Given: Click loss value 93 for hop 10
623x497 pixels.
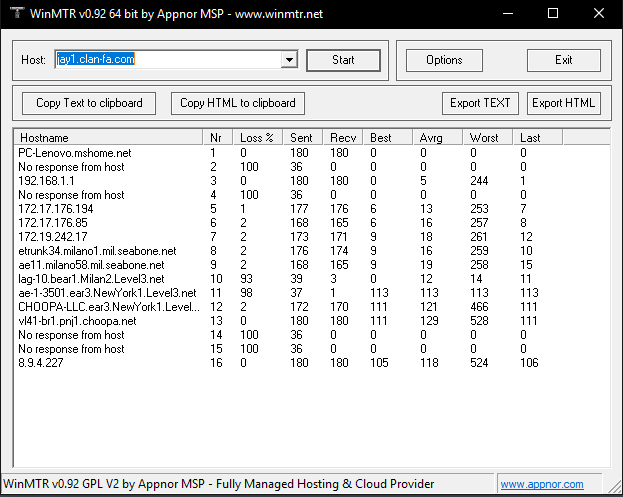Looking at the screenshot, I should coord(246,279).
